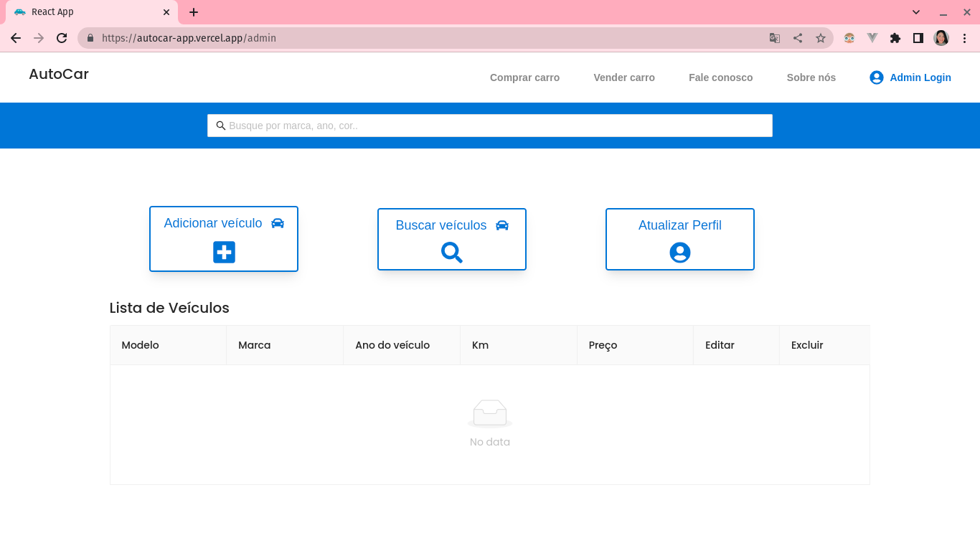The height and width of the screenshot is (551, 980).
Task: Click the Admin Login user icon
Action: pyautogui.click(x=877, y=77)
